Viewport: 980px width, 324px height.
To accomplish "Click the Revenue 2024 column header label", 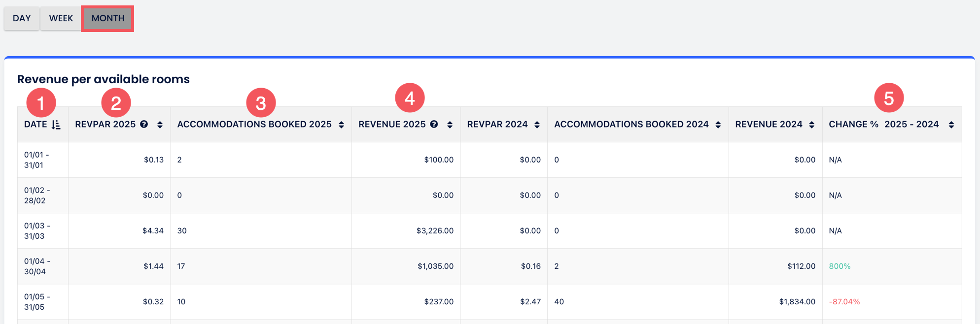I will 769,124.
